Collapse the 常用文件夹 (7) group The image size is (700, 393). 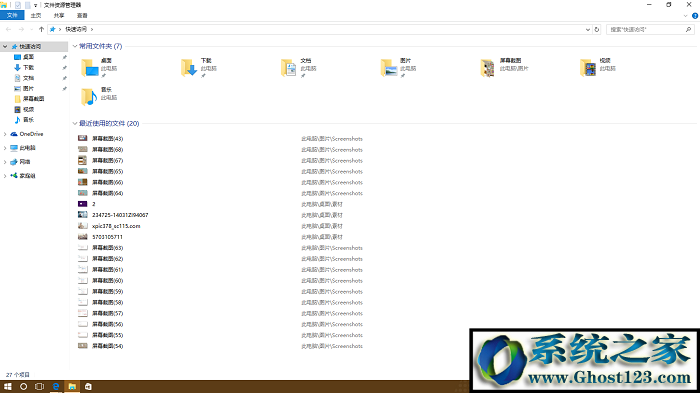pyautogui.click(x=75, y=46)
